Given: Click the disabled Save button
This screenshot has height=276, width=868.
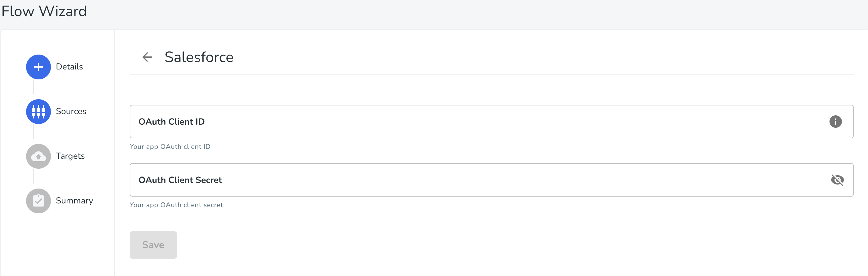Looking at the screenshot, I should 153,245.
